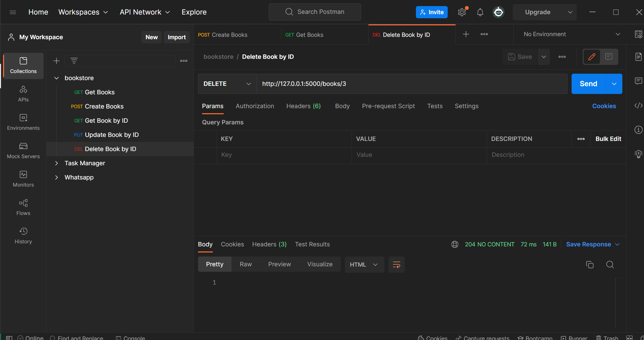Toggle response body word wrap

pos(396,265)
